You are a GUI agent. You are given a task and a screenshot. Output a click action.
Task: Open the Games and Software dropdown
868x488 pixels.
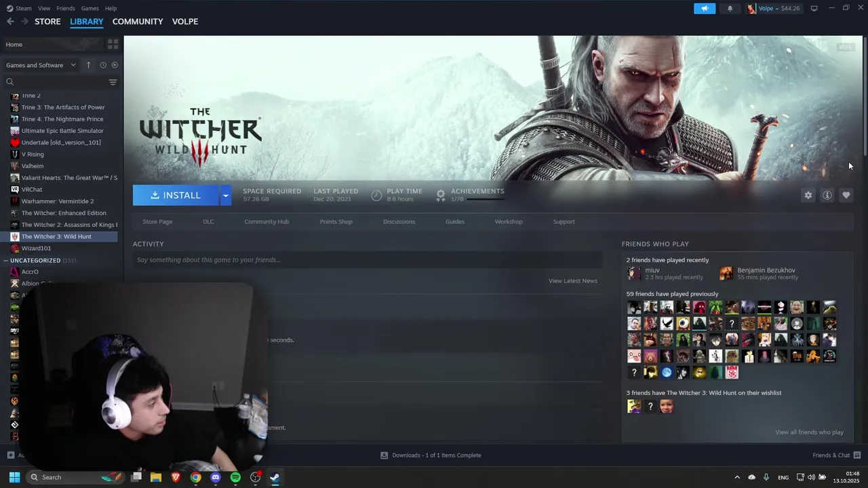(41, 65)
